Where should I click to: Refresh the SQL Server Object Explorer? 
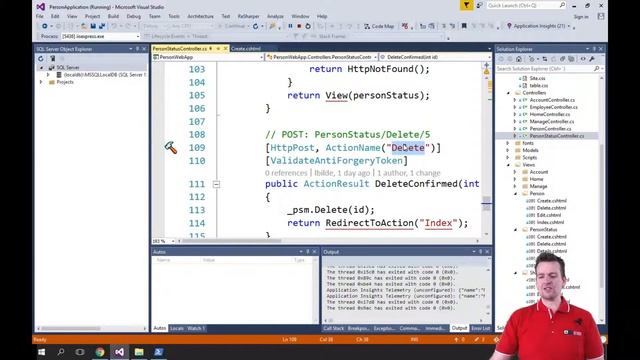pos(40,58)
